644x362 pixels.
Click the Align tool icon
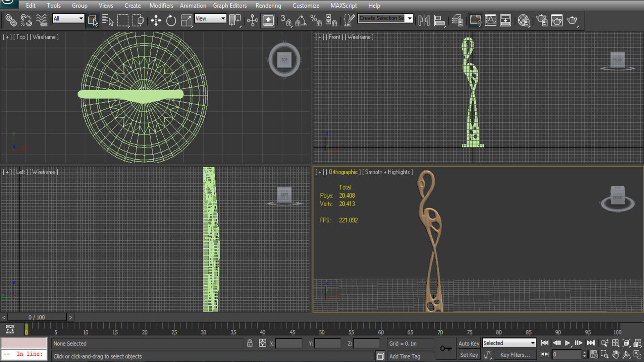439,20
